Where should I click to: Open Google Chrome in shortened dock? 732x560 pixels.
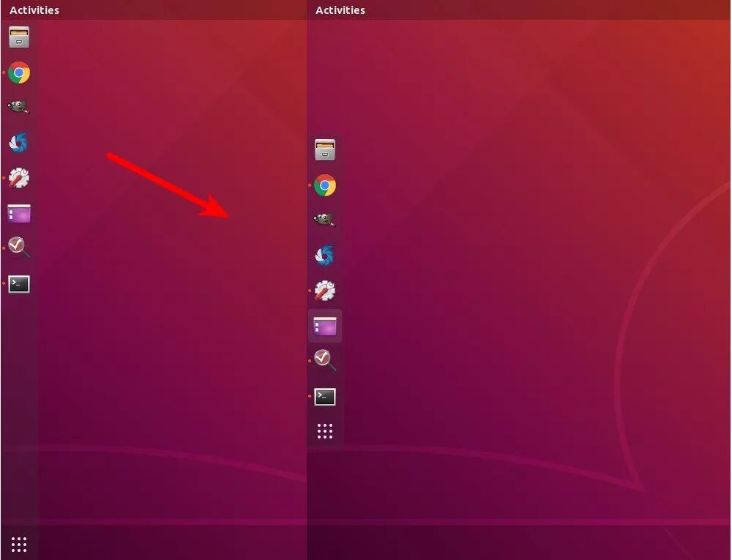point(325,185)
